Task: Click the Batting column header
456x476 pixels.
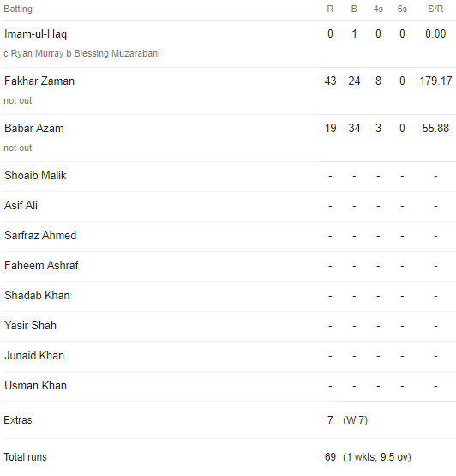Action: [18, 9]
